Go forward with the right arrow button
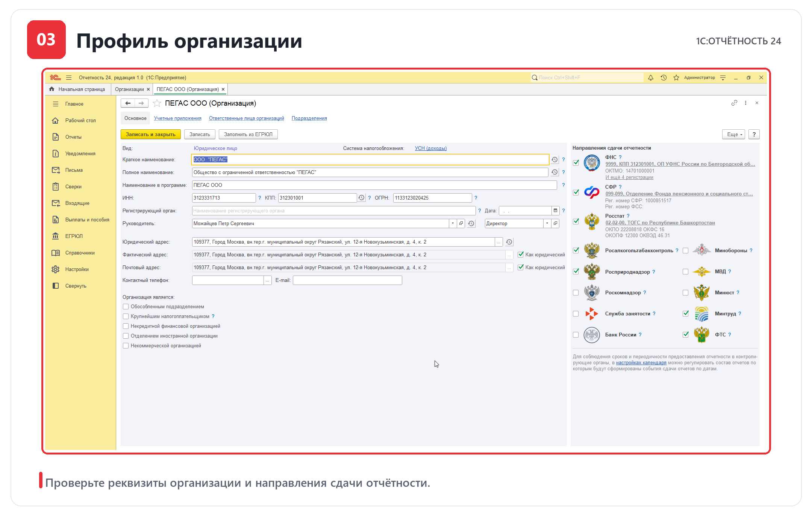 [141, 103]
